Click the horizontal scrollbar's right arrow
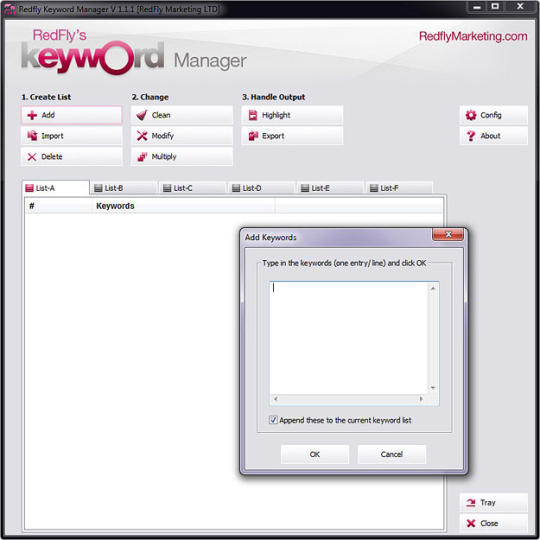 pyautogui.click(x=421, y=399)
